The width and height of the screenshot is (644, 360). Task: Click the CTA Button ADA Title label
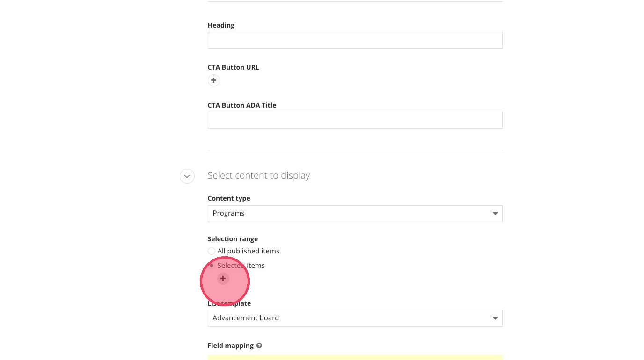[x=241, y=105]
